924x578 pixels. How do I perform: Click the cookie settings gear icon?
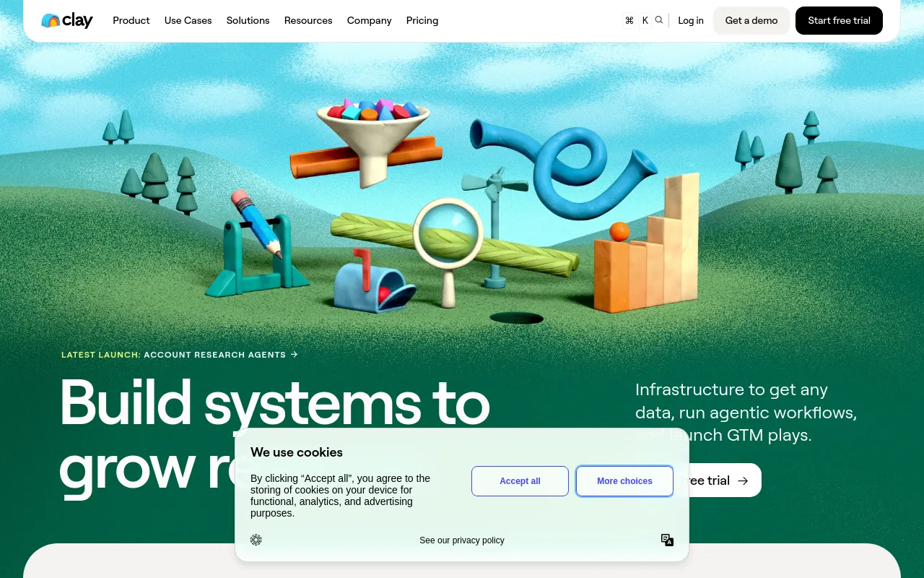pyautogui.click(x=256, y=540)
